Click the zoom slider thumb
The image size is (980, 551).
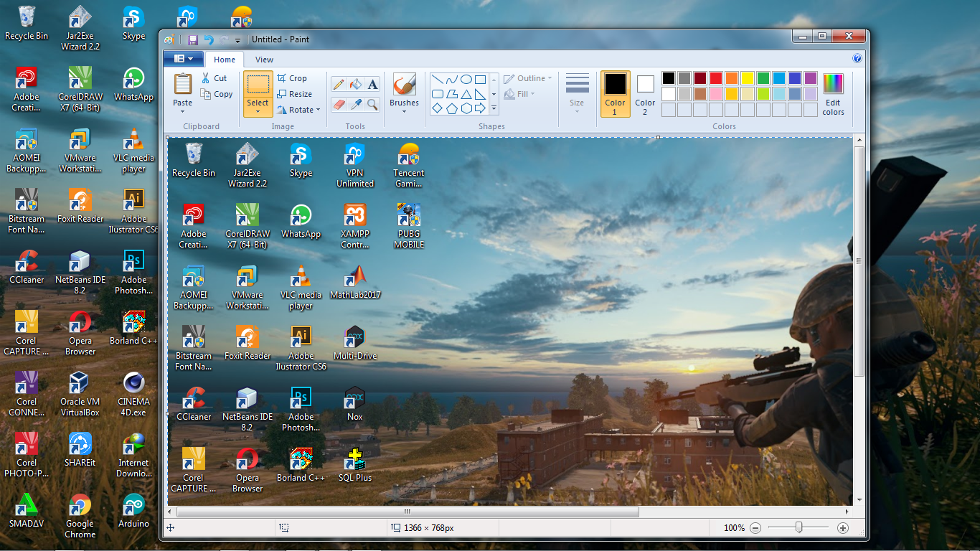(798, 527)
